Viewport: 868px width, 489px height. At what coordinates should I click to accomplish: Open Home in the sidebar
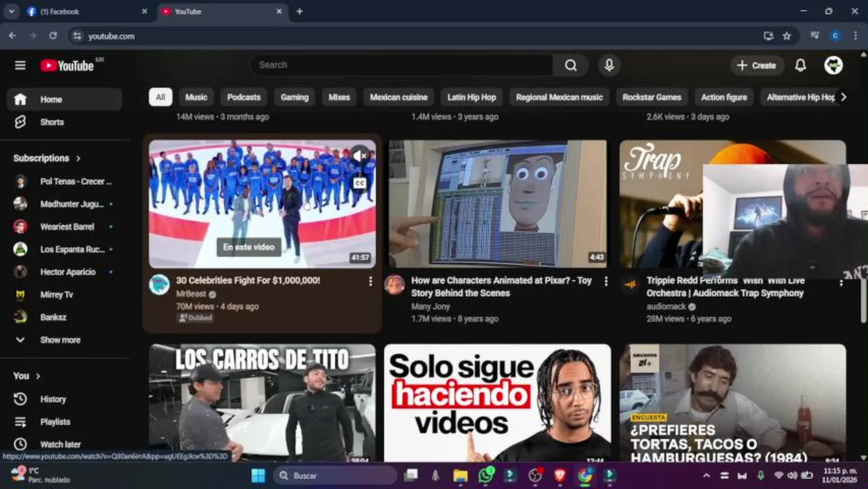(65, 99)
